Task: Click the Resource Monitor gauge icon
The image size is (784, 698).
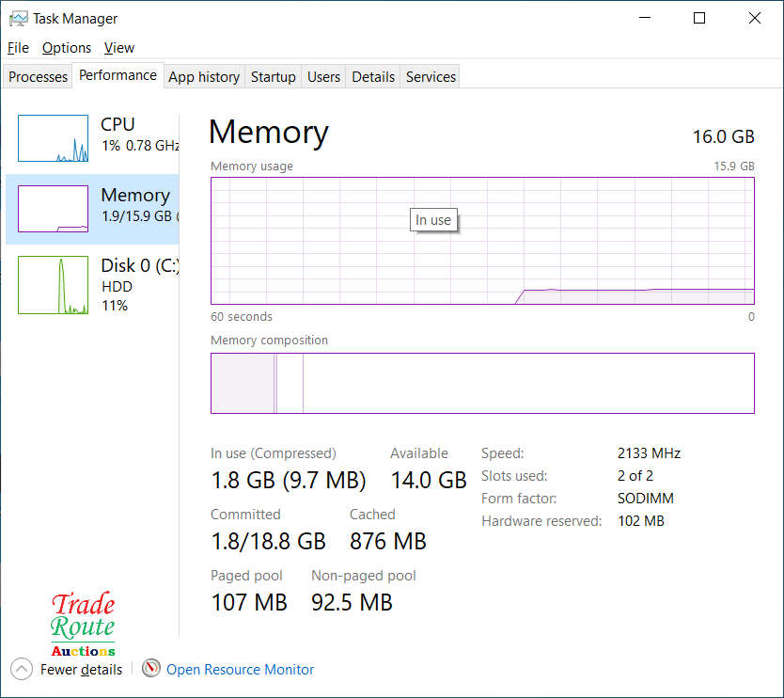Action: point(151,669)
